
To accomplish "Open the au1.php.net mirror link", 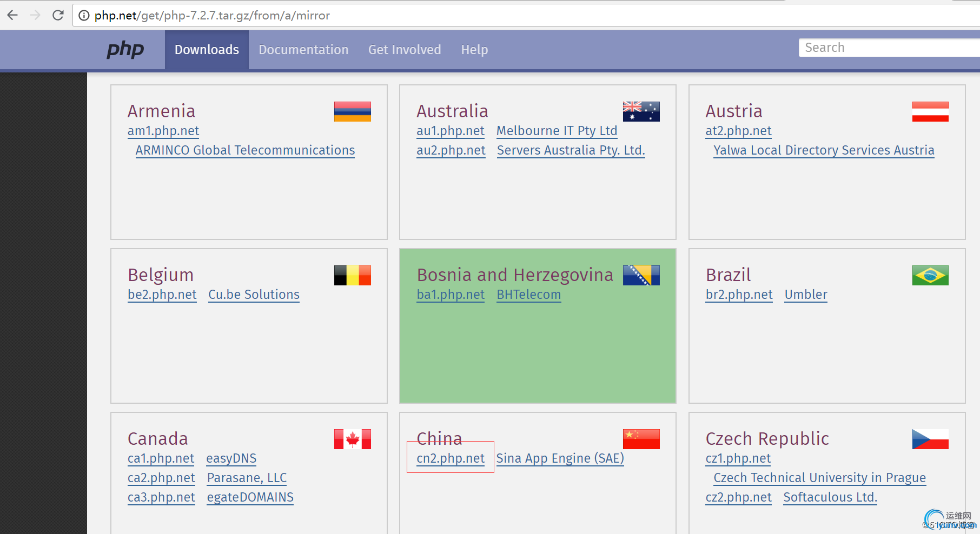I will coord(451,131).
